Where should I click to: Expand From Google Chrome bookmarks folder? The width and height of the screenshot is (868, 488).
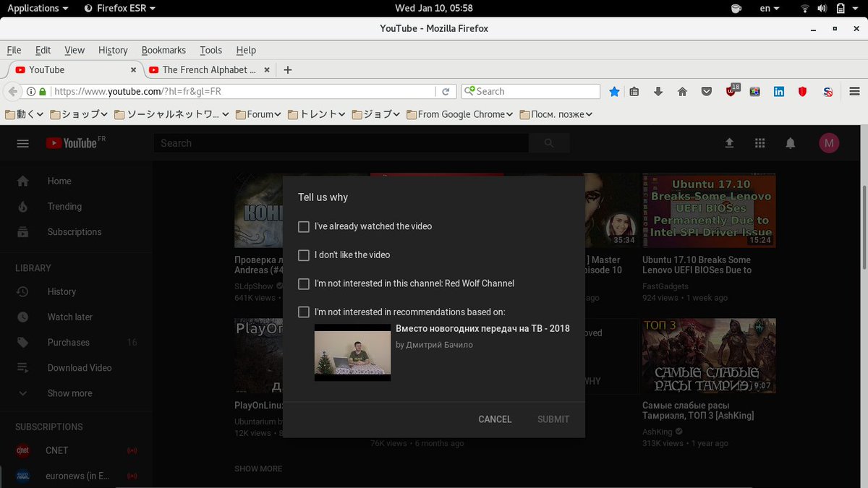(460, 114)
